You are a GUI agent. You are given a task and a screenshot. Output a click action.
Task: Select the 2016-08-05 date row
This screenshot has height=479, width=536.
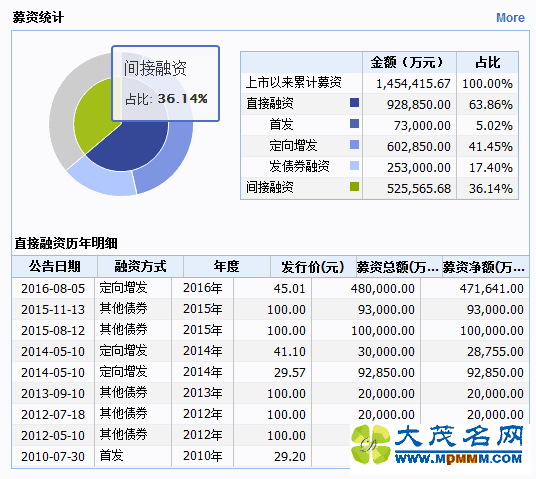pyautogui.click(x=53, y=289)
